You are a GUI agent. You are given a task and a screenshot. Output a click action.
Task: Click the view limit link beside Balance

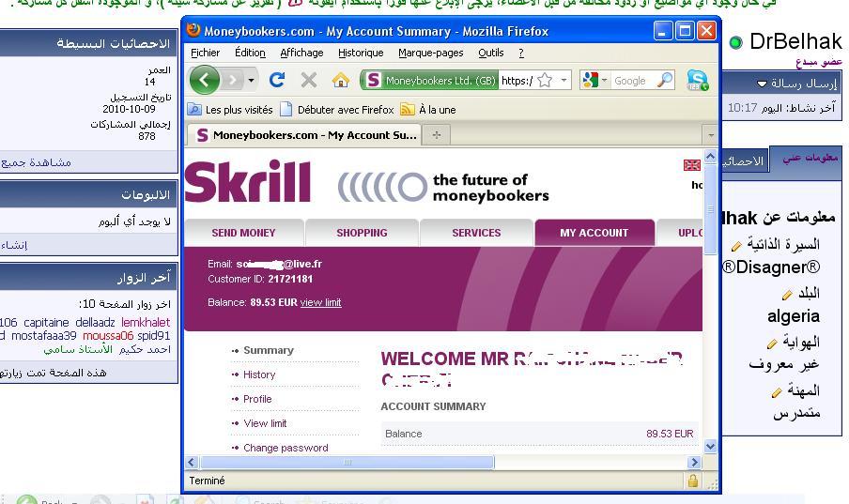pos(320,302)
